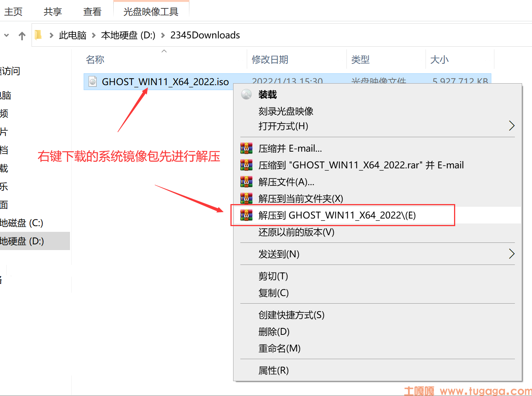Open 打开方式(H) menu entry
Screen dimensions: 532x396
(283, 126)
